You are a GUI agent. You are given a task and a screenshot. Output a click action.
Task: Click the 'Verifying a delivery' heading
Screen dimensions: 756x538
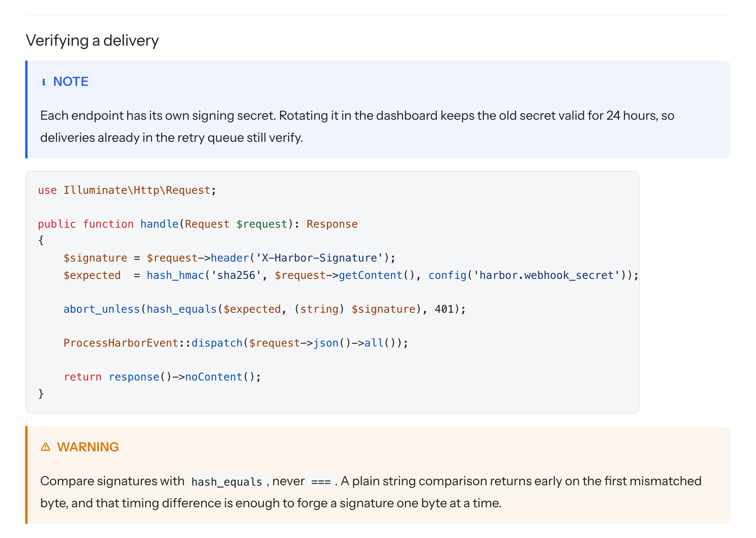click(92, 40)
